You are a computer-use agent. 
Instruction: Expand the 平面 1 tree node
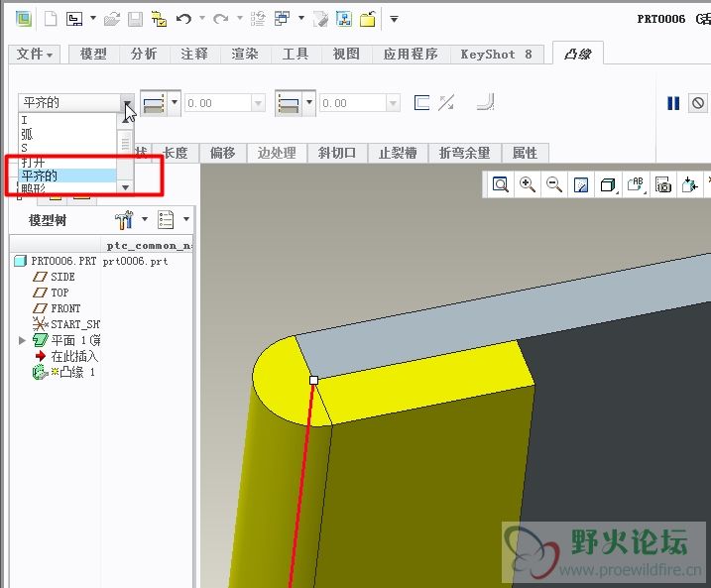point(23,340)
